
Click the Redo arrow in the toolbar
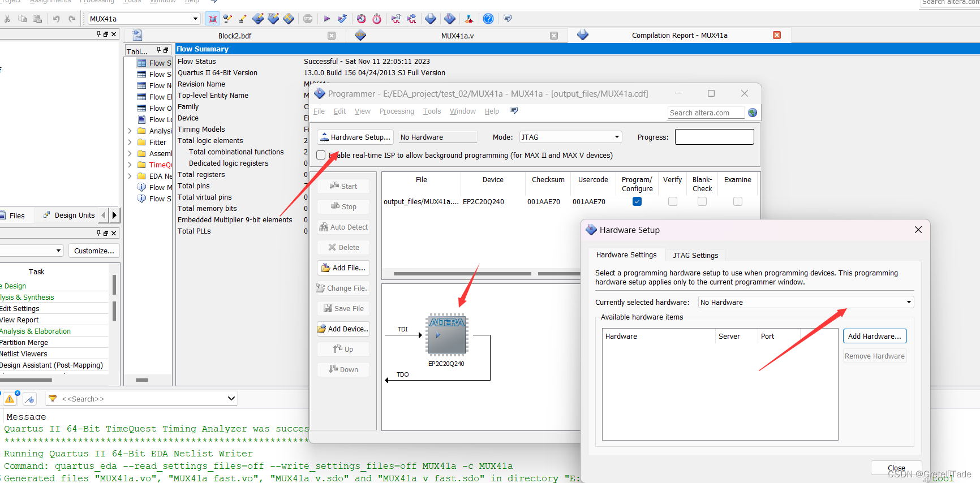[x=72, y=19]
